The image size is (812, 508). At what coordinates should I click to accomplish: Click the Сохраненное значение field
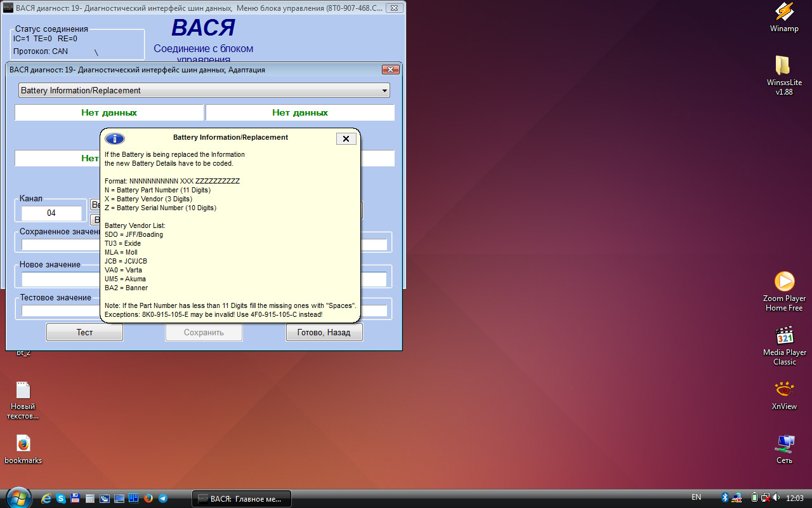[x=204, y=244]
